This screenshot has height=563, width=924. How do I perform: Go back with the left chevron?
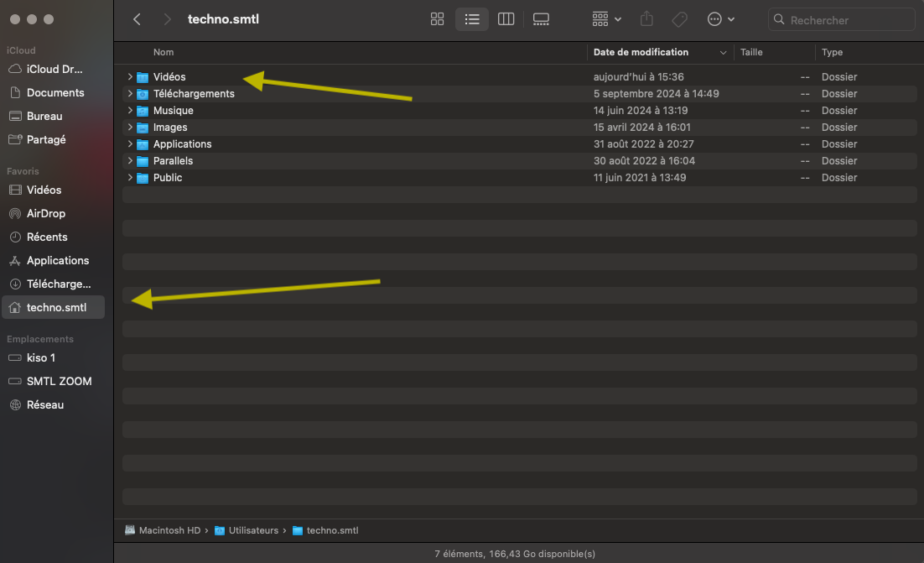point(138,19)
